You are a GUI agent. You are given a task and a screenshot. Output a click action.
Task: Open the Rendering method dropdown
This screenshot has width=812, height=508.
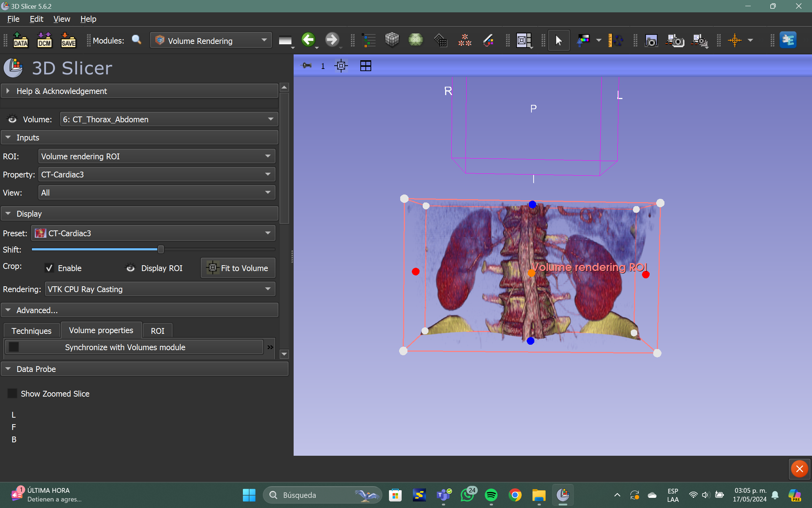[159, 289]
